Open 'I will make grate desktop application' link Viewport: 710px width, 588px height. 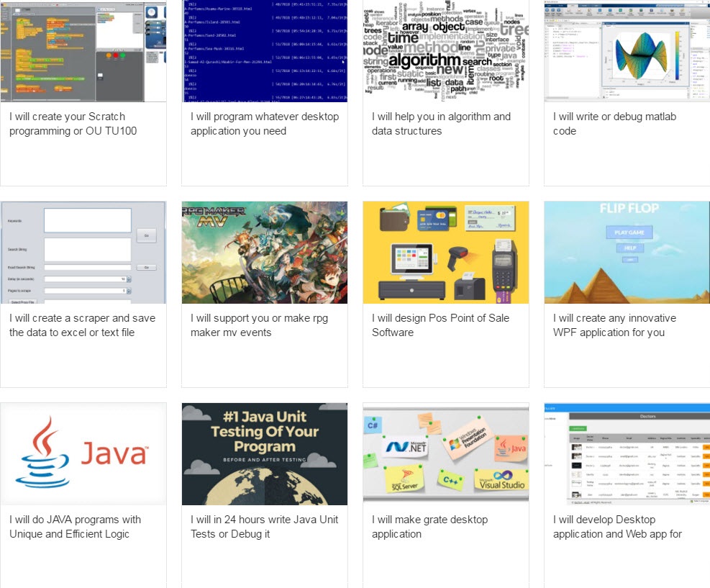click(429, 527)
